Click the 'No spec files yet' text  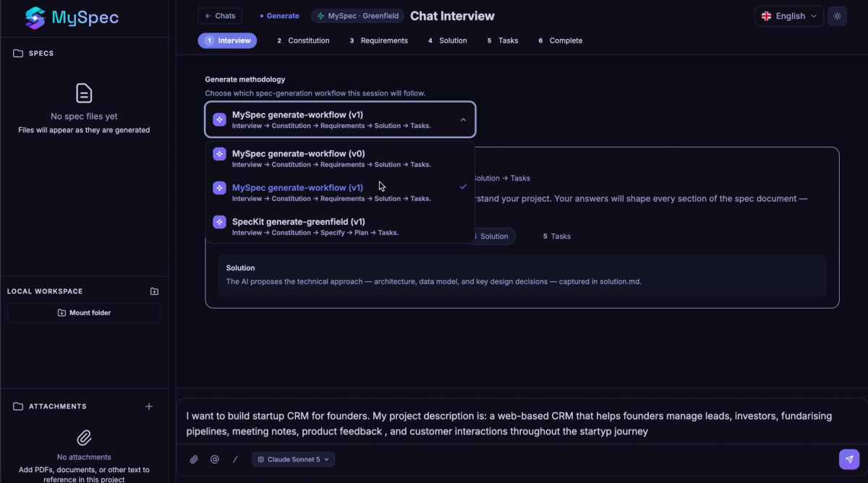coord(84,116)
